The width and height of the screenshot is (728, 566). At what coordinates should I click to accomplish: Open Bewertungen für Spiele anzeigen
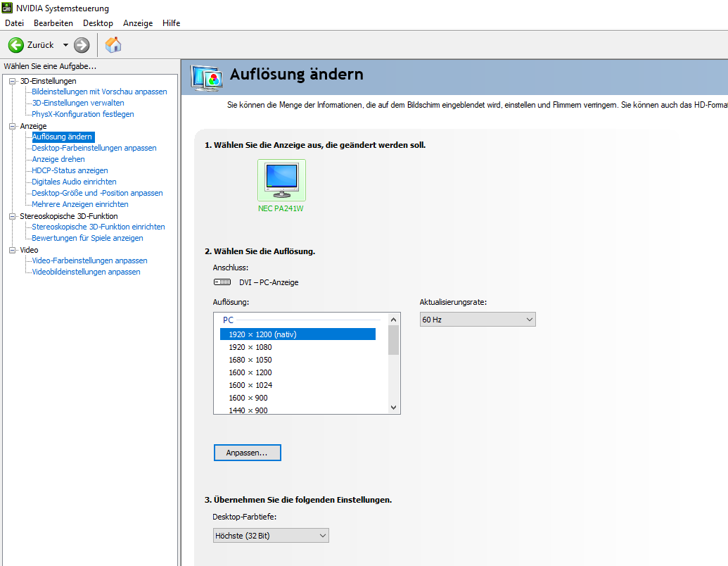pos(87,238)
